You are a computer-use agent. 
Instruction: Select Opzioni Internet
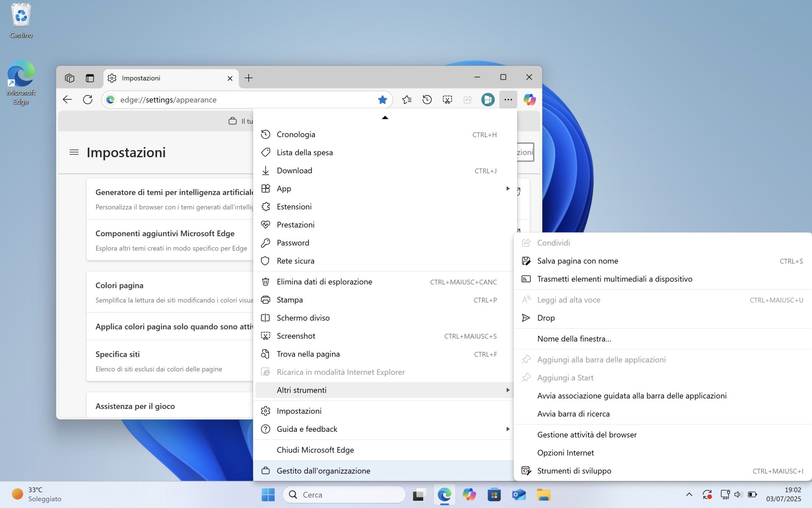[x=662, y=453]
